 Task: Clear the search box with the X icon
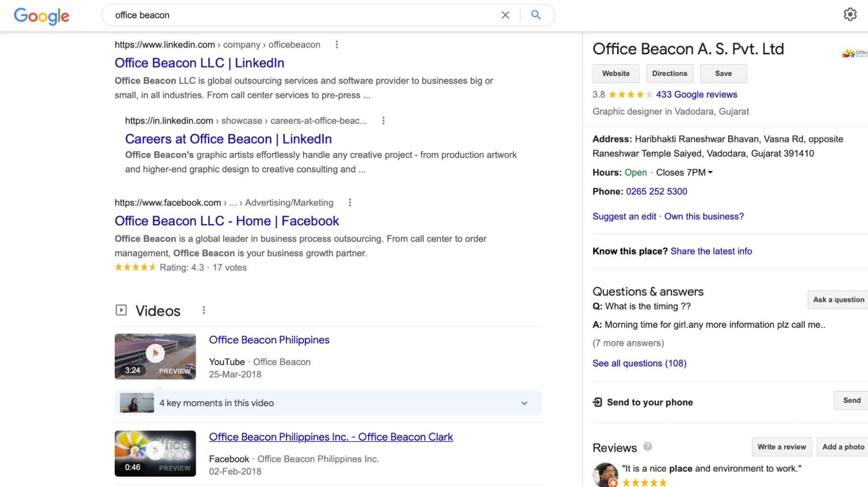505,15
